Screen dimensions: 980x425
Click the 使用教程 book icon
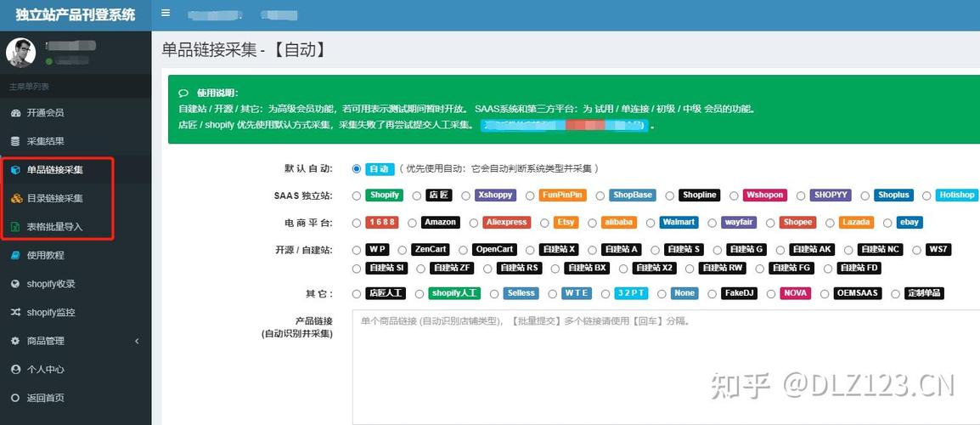click(15, 255)
